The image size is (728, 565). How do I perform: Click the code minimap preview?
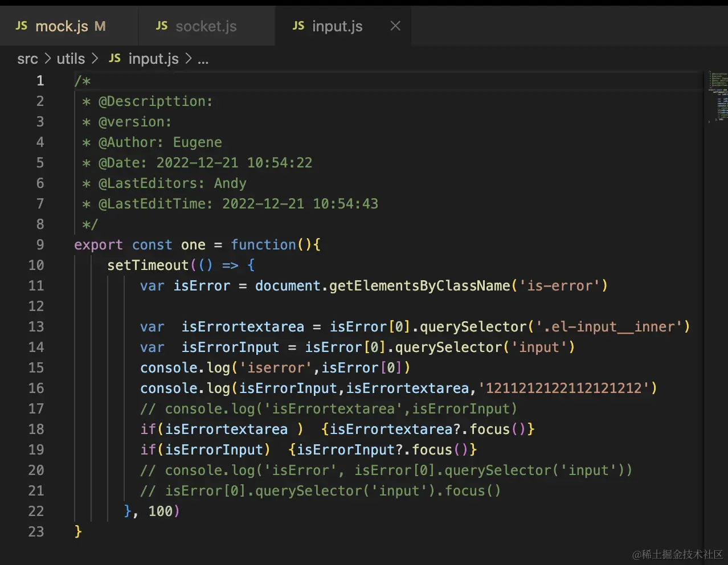[x=718, y=97]
